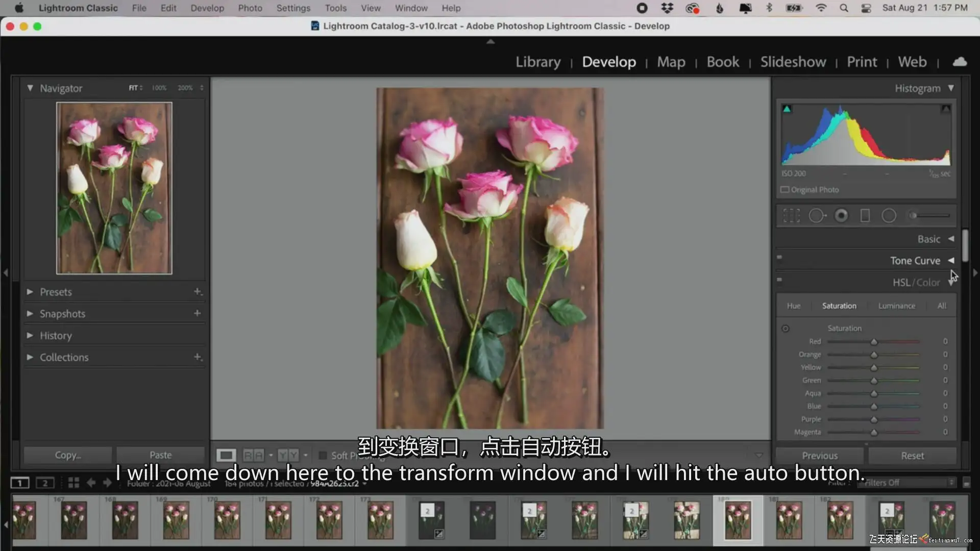
Task: Click the Red saturation slider handle
Action: [x=874, y=342]
